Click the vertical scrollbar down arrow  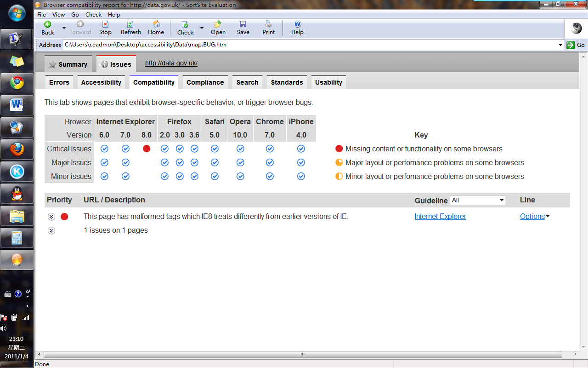(x=583, y=347)
